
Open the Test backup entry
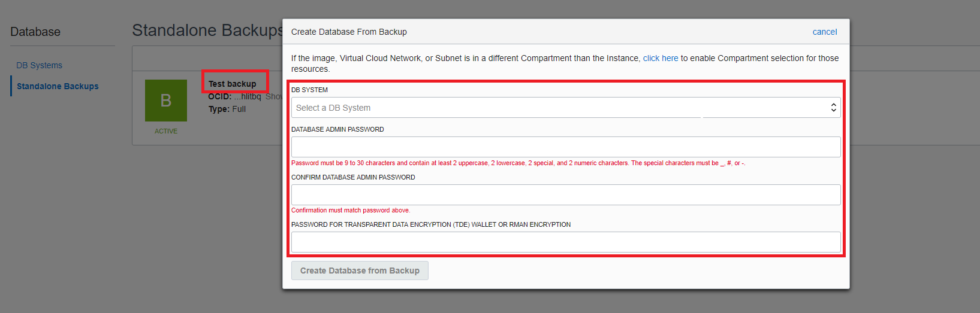(233, 84)
